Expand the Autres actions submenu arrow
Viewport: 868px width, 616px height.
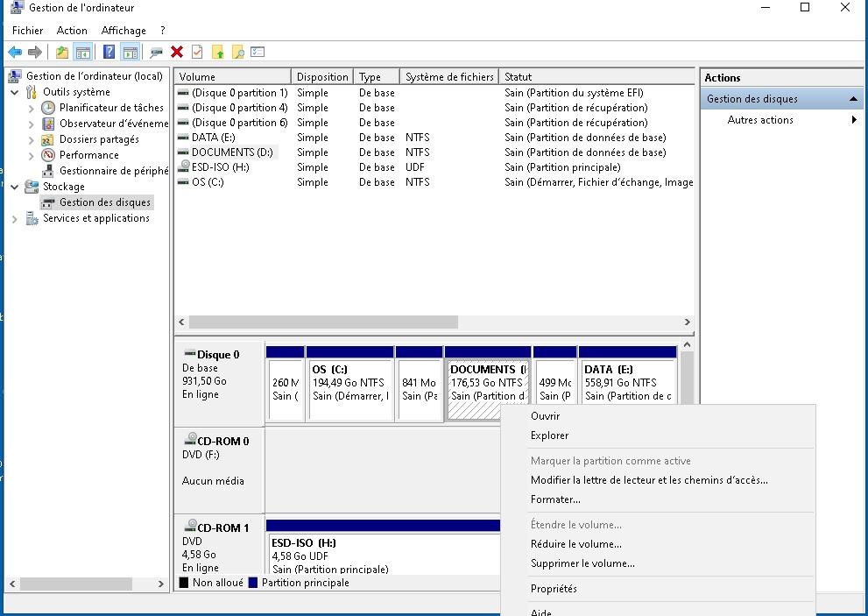pos(854,120)
